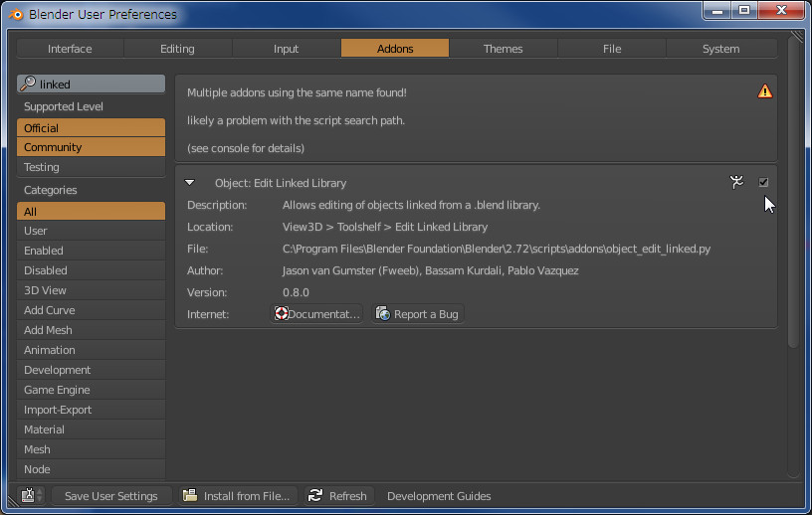Click the author names text
The height and width of the screenshot is (515, 812).
[430, 270]
